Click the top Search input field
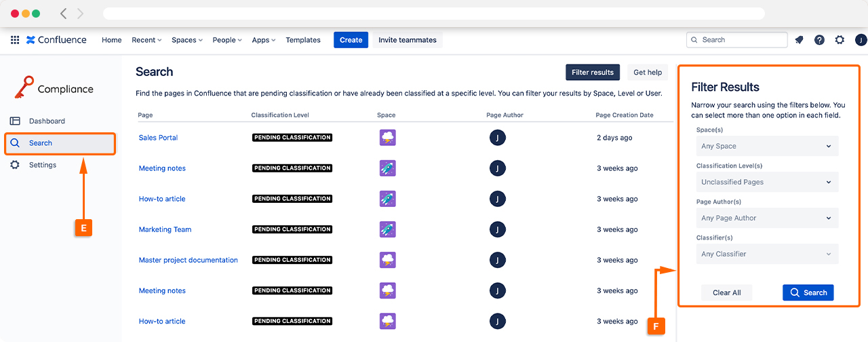Image resolution: width=868 pixels, height=342 pixels. [x=737, y=40]
